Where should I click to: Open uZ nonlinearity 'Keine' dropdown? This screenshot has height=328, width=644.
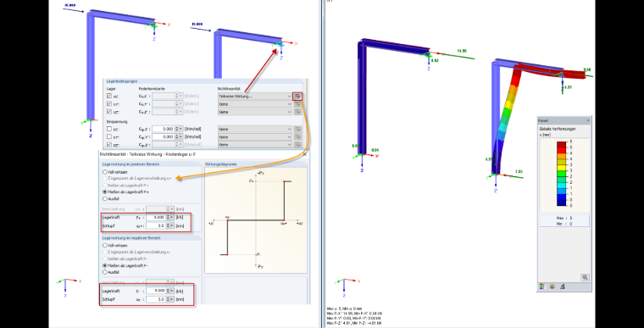coord(255,112)
